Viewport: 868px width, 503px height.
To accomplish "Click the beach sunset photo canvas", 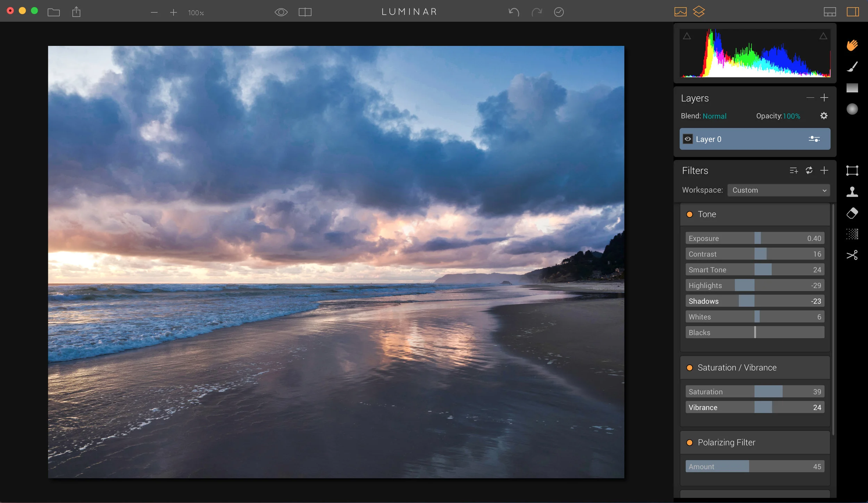I will pyautogui.click(x=336, y=262).
